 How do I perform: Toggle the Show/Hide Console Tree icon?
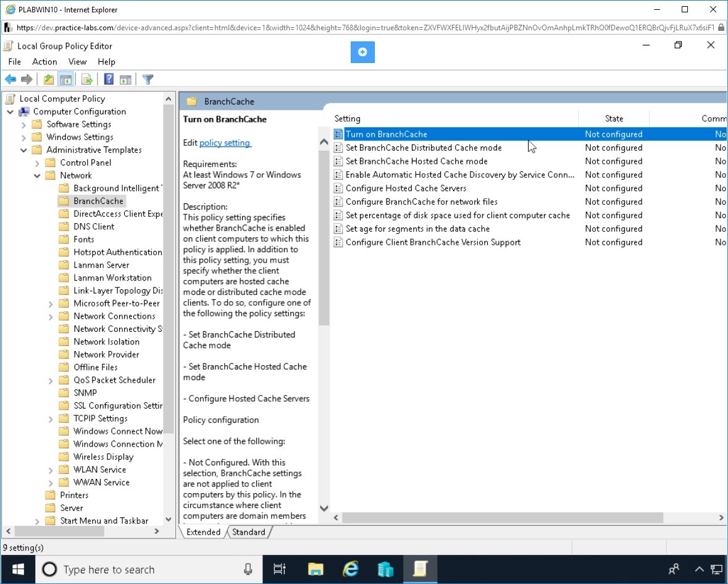[65, 80]
